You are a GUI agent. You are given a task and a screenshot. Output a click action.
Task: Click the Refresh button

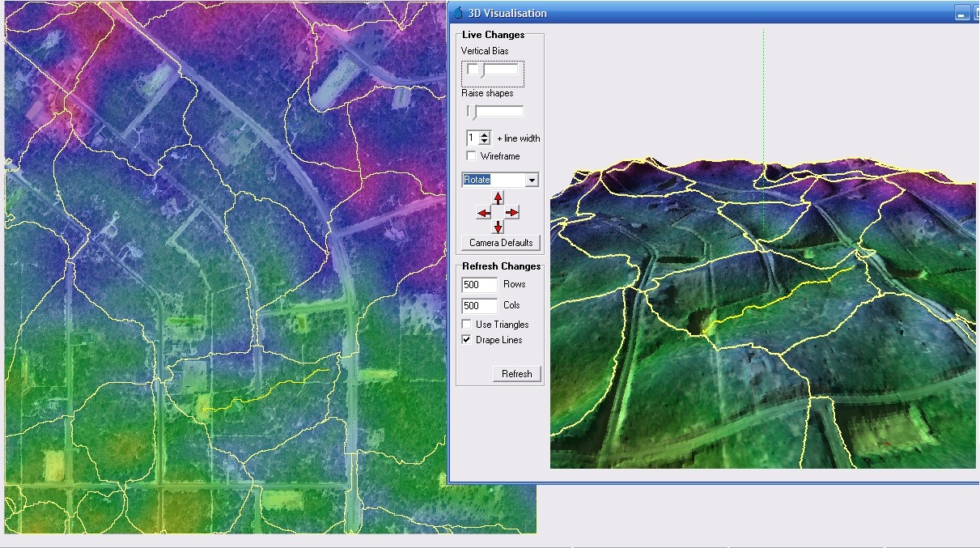(x=516, y=374)
